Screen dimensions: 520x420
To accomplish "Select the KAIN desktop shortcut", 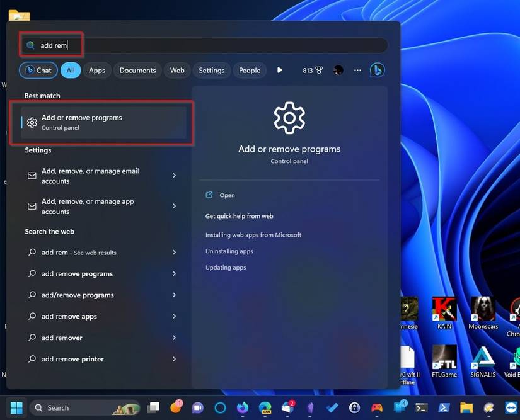I will point(444,314).
